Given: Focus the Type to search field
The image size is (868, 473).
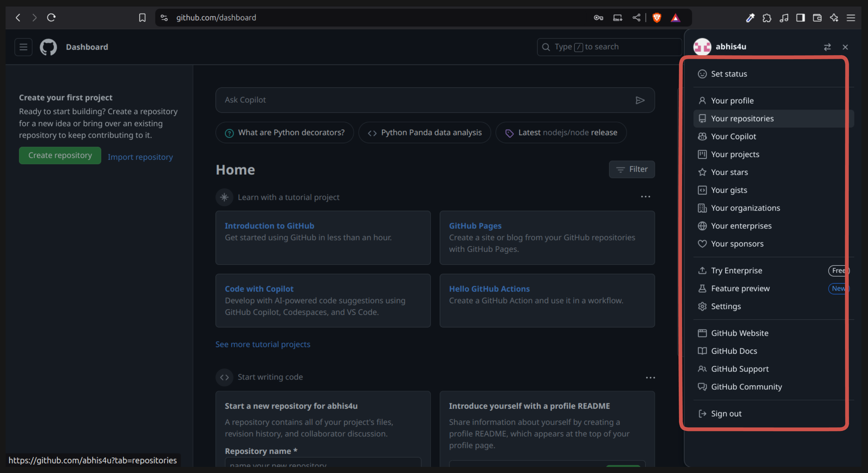Looking at the screenshot, I should point(609,47).
